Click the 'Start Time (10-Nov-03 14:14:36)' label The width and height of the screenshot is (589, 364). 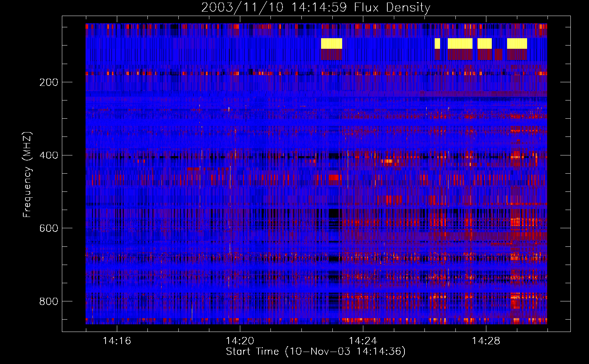316,352
